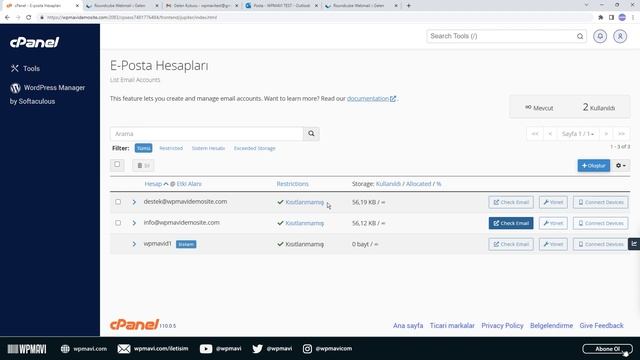The image size is (640, 360).
Task: Sort storage by Allocated header
Action: 418,184
